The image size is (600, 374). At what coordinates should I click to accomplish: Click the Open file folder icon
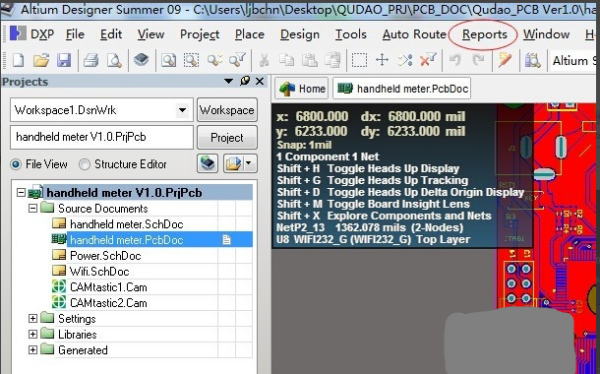[x=41, y=60]
